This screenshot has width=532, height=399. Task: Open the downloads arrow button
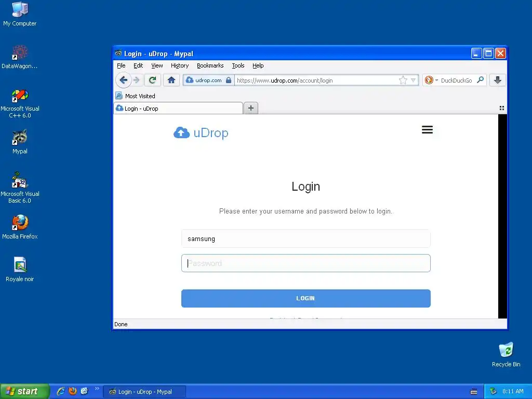(x=497, y=80)
